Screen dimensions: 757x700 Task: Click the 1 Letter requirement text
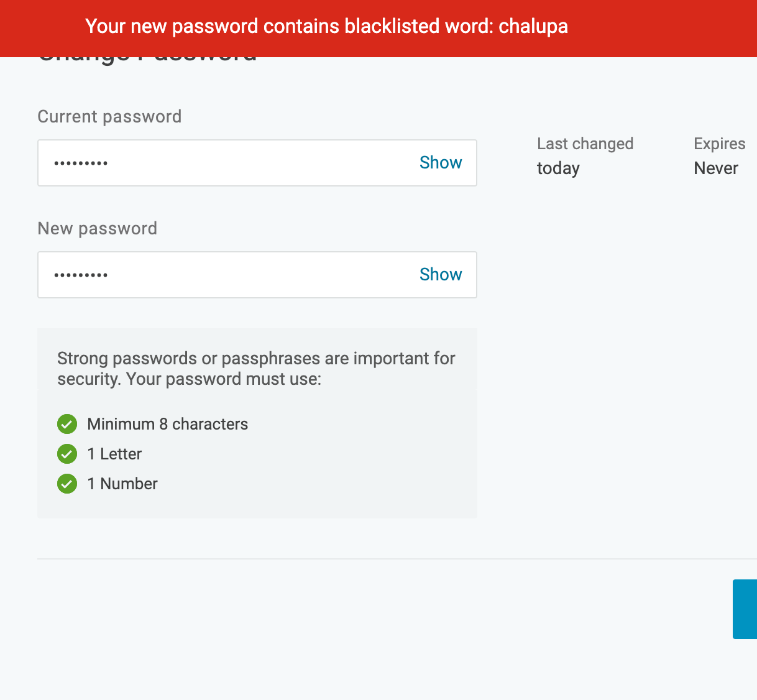(x=114, y=454)
